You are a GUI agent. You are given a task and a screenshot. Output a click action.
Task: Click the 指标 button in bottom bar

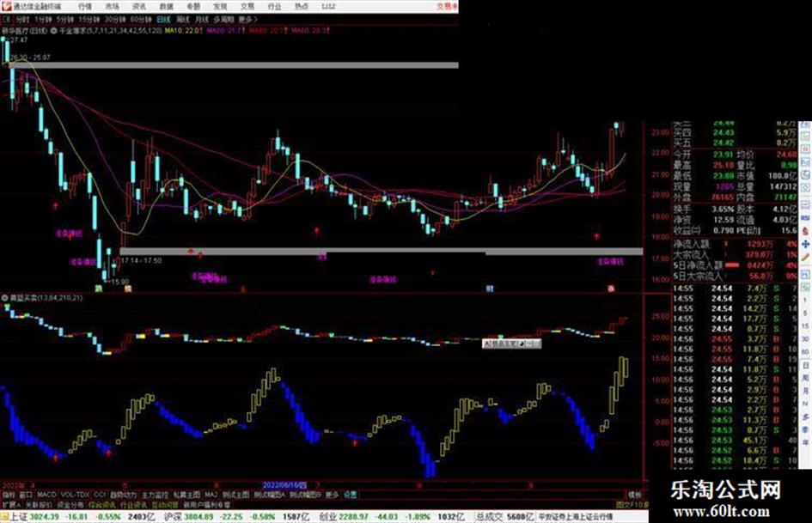tap(9, 495)
